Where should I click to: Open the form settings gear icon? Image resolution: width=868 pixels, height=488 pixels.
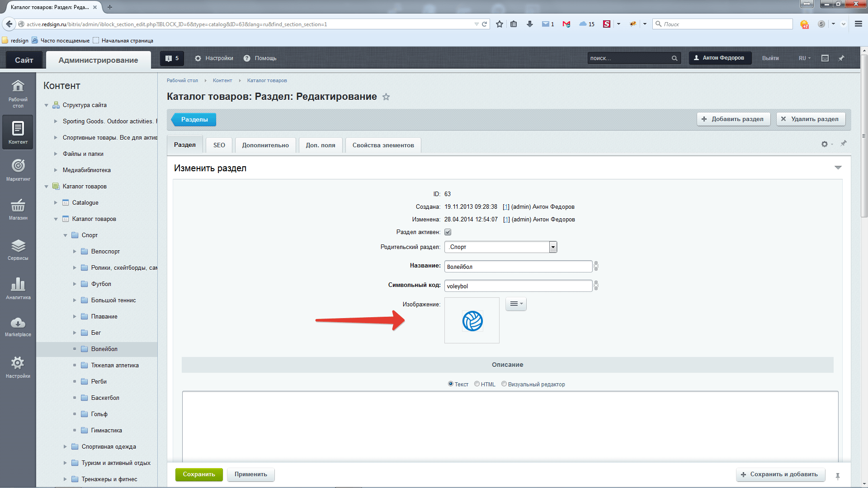click(x=826, y=144)
